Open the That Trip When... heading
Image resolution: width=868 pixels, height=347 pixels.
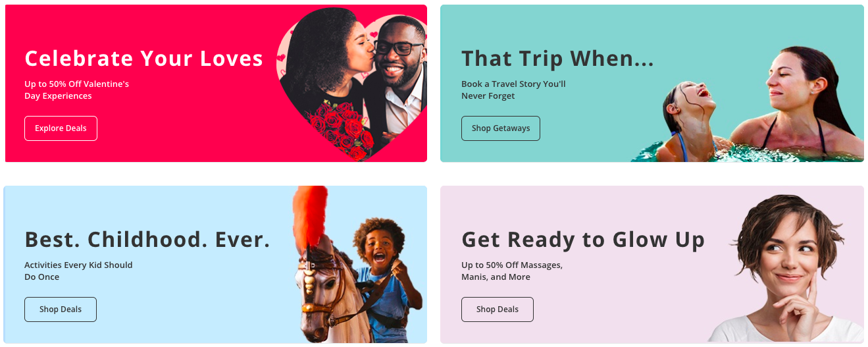point(558,58)
